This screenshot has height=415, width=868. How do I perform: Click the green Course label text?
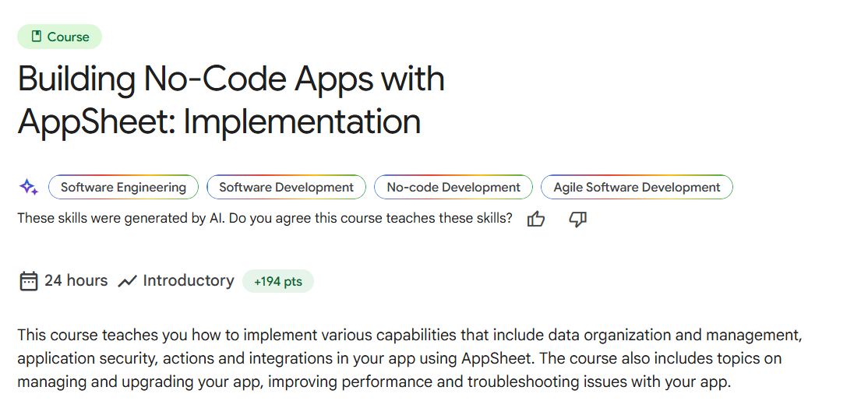click(68, 37)
